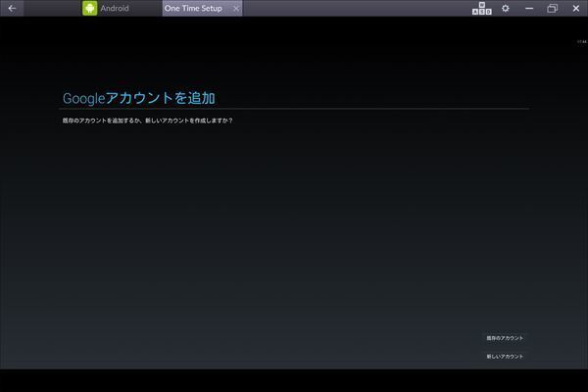This screenshot has height=392, width=588.
Task: Switch to the One Time Setup tab
Action: tap(193, 8)
